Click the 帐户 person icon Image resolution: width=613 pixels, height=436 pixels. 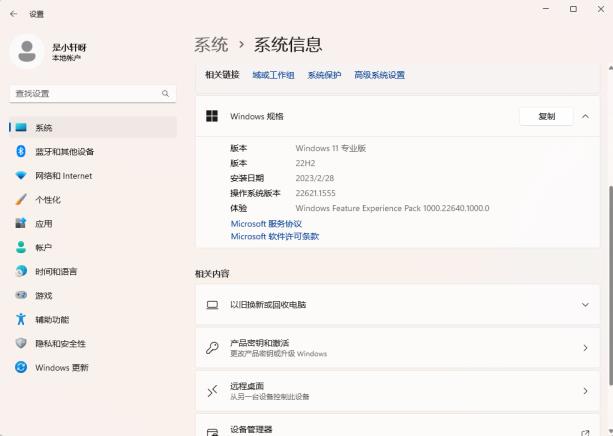pyautogui.click(x=21, y=247)
